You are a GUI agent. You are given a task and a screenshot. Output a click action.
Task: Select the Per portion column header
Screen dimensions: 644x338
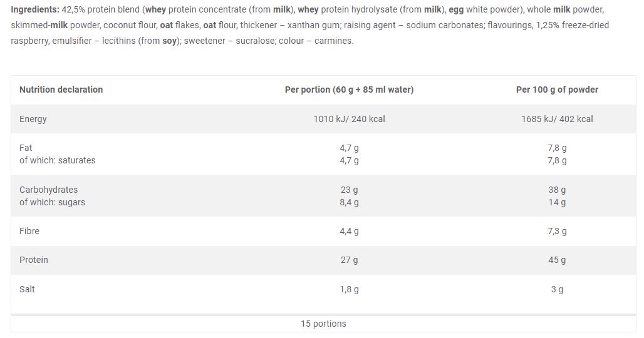pos(349,90)
